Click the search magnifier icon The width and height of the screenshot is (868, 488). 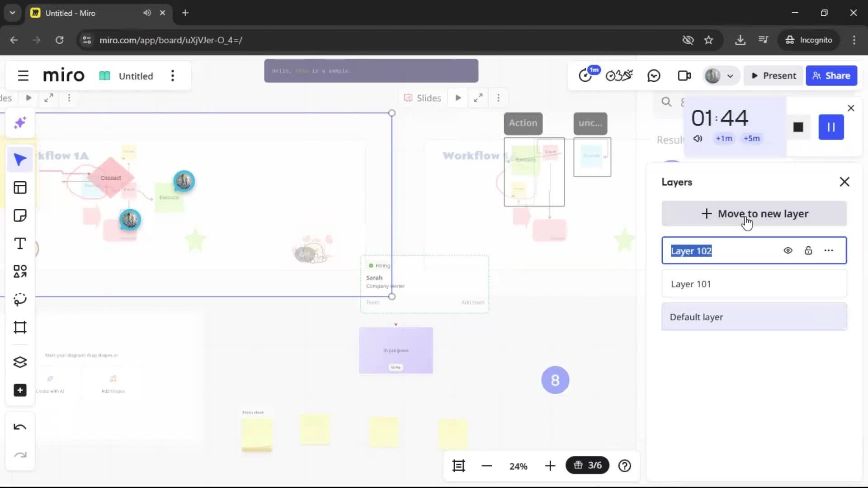pos(666,102)
